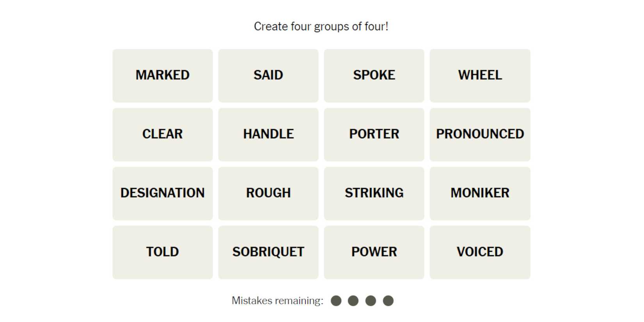Click the 'Create four groups of four!' heading
The height and width of the screenshot is (322, 644).
(x=321, y=27)
